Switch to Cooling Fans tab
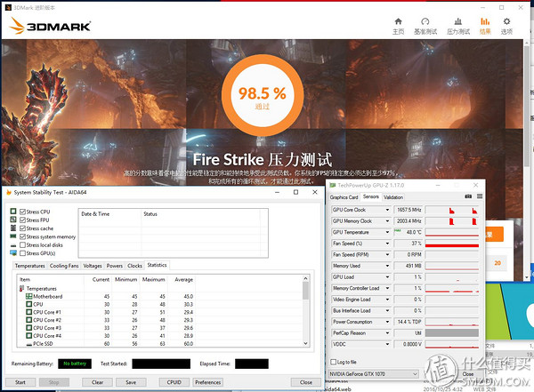The image size is (534, 392). point(64,266)
